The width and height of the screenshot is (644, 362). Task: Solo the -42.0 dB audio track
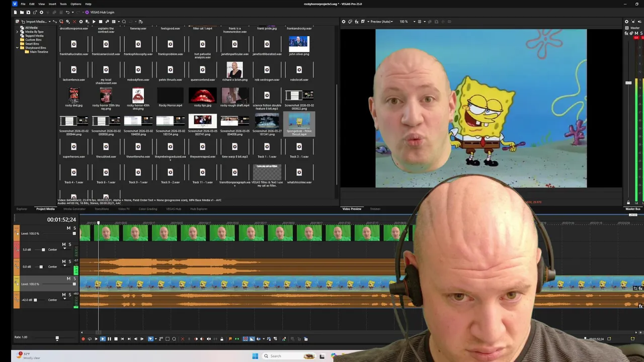[x=70, y=295]
